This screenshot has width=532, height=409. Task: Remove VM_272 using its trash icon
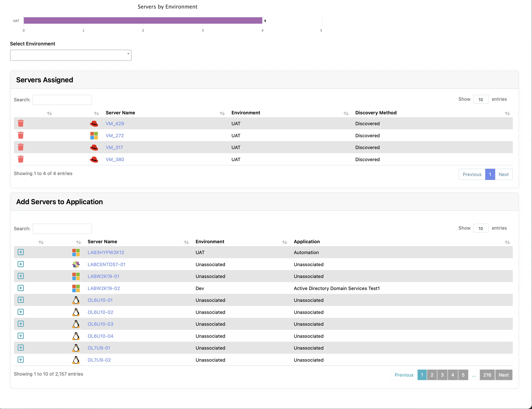tap(21, 135)
